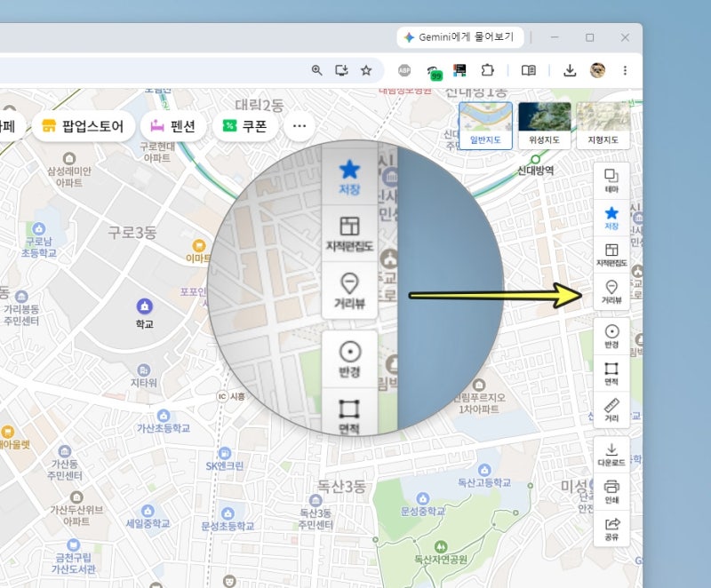
Task: Open the Chrome extensions puzzle menu
Action: [487, 70]
